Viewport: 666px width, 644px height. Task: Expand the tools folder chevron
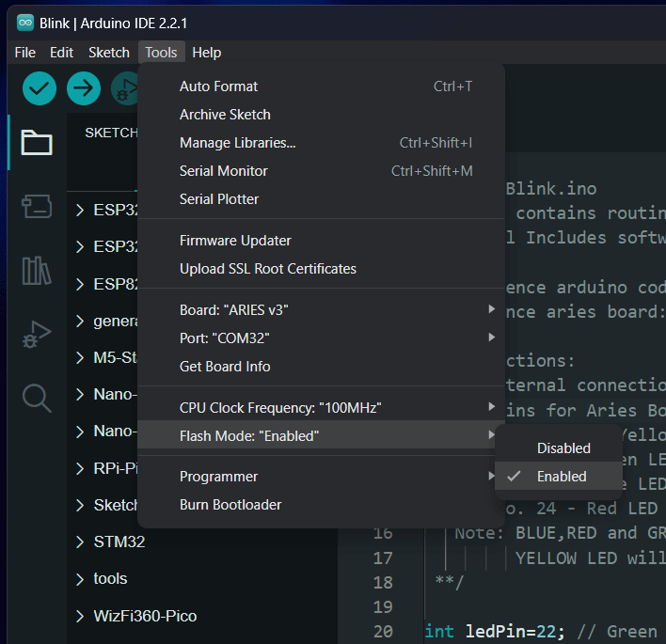click(x=79, y=579)
